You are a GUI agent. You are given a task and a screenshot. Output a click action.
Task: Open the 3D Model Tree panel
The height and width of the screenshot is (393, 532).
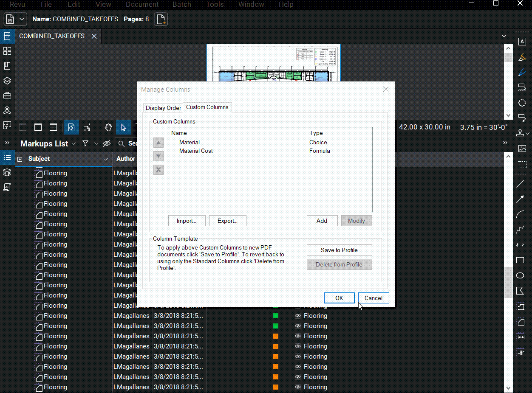tap(7, 172)
